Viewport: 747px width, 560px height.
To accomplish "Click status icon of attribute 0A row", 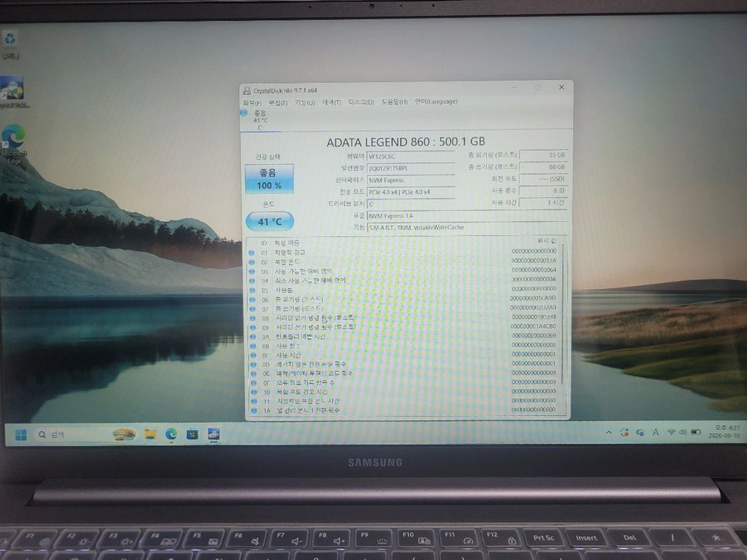I will [x=253, y=337].
